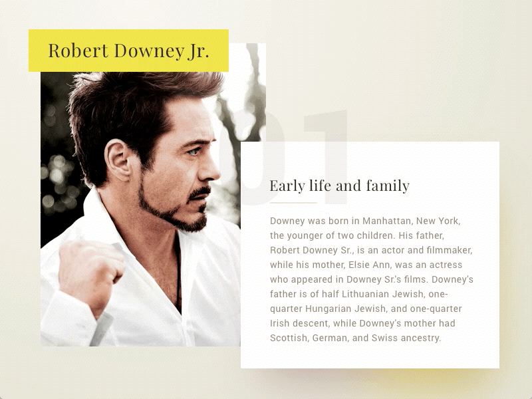
Task: Click the white info card's empty bottom margin
Action: click(x=370, y=356)
